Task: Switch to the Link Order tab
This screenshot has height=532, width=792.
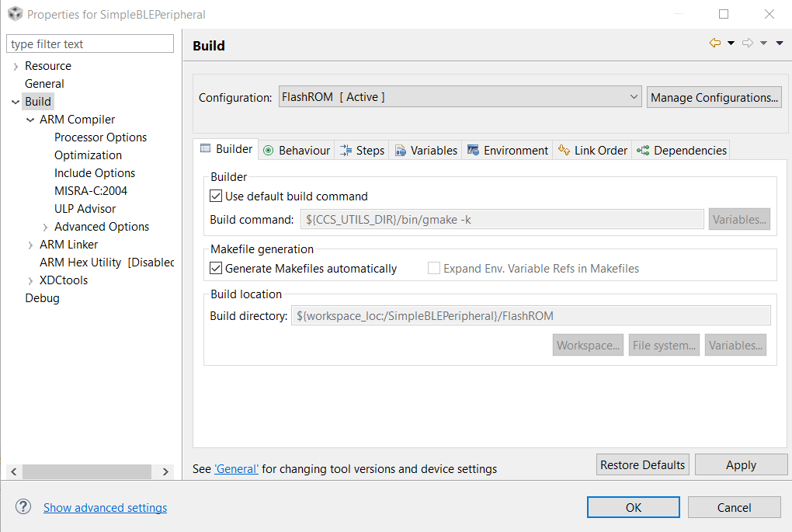Action: click(x=592, y=151)
